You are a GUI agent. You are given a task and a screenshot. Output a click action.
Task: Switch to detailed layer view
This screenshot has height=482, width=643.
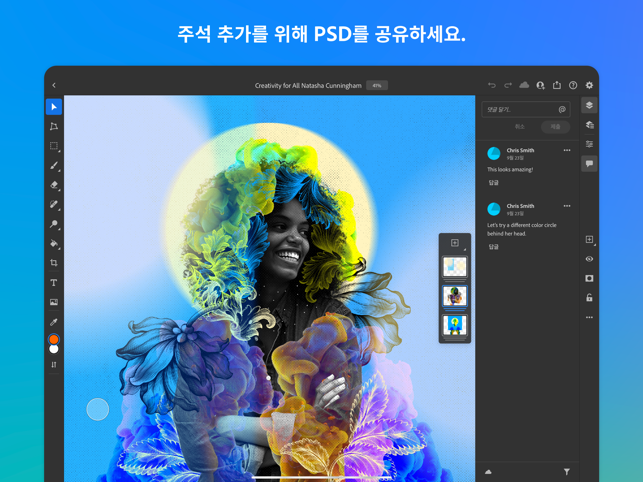pyautogui.click(x=589, y=125)
